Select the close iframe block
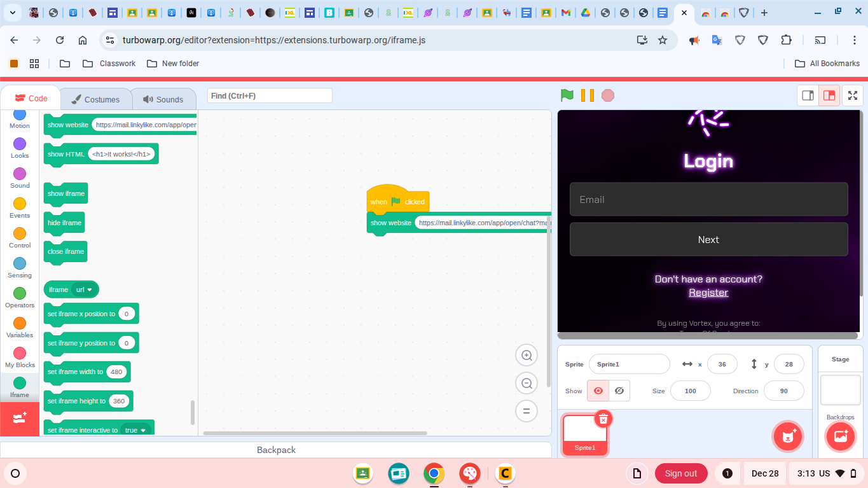The image size is (868, 488). coord(65,251)
